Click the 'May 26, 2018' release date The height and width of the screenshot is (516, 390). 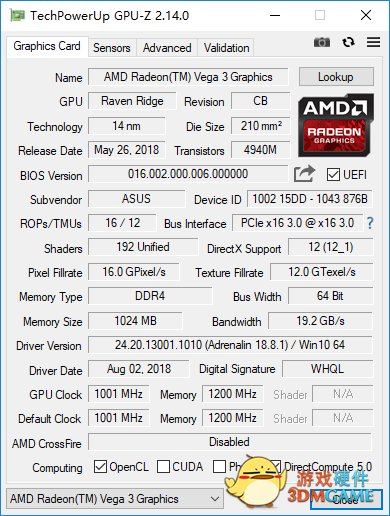[x=127, y=150]
